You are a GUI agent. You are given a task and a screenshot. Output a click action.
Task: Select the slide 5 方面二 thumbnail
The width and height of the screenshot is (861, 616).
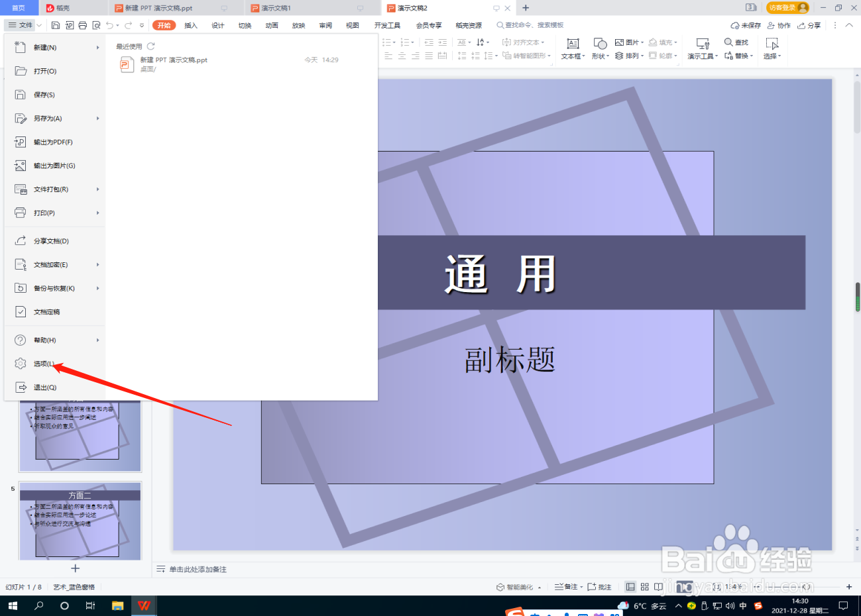point(80,521)
